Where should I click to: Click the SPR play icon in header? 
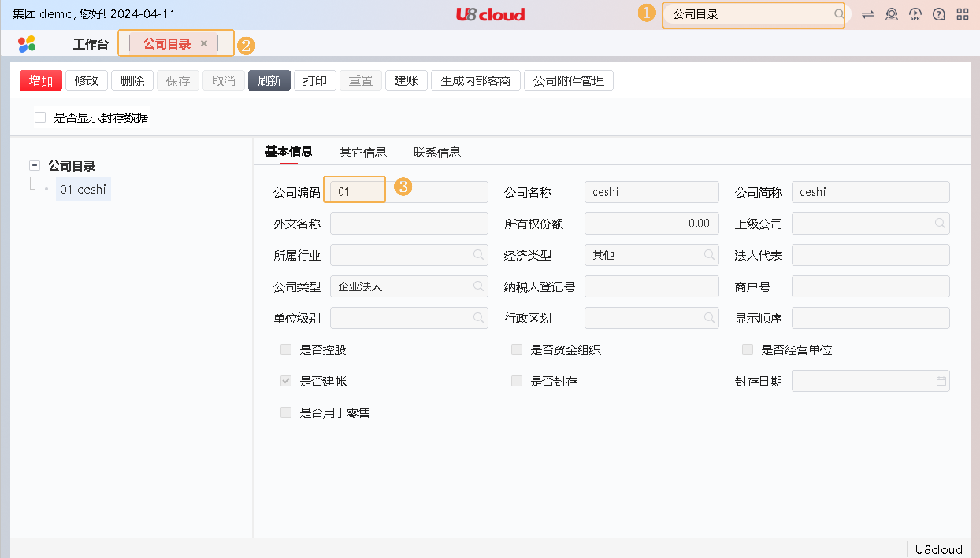click(915, 15)
